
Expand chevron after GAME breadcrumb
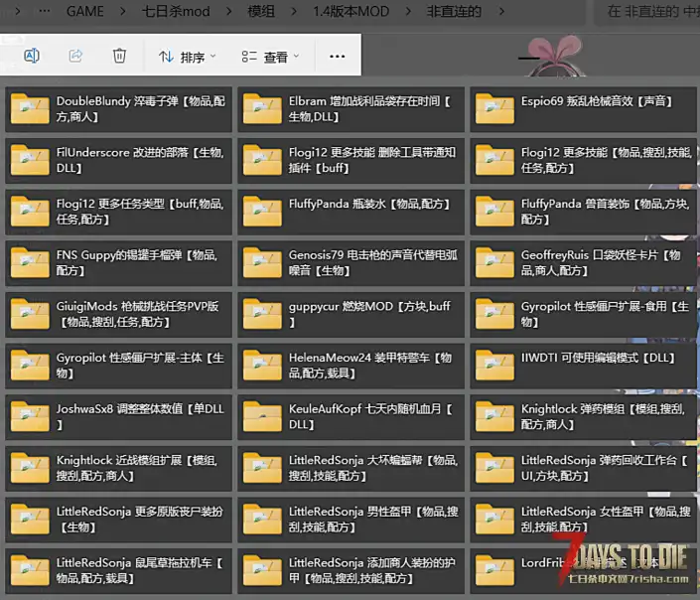click(123, 11)
